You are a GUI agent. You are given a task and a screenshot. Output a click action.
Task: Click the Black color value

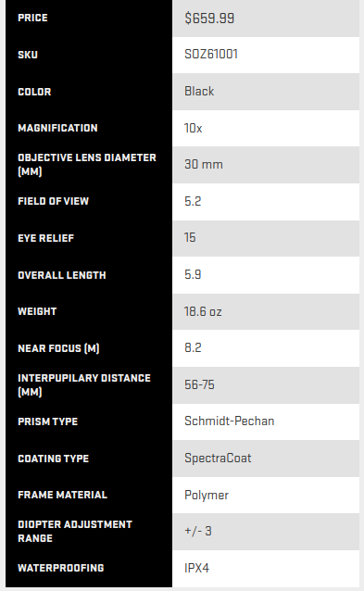(199, 91)
